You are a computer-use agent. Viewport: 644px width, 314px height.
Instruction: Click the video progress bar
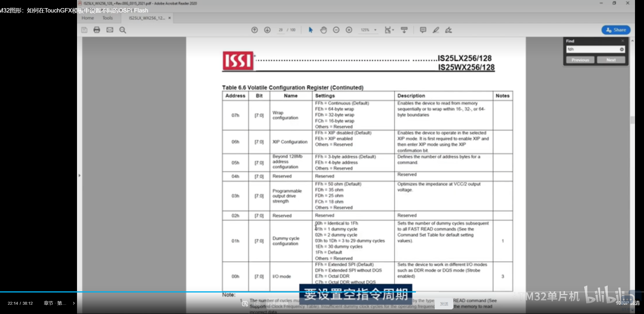pyautogui.click(x=322, y=292)
